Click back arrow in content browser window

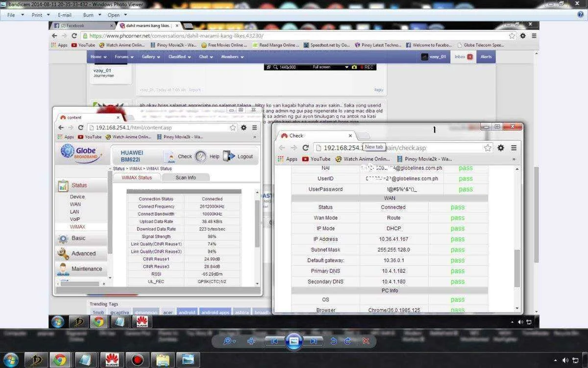pos(61,128)
